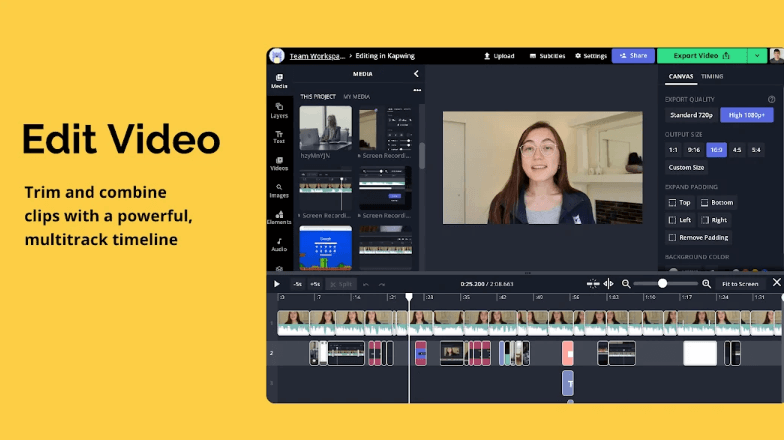Click the Share button
Viewport: 784px width, 440px height.
[633, 56]
